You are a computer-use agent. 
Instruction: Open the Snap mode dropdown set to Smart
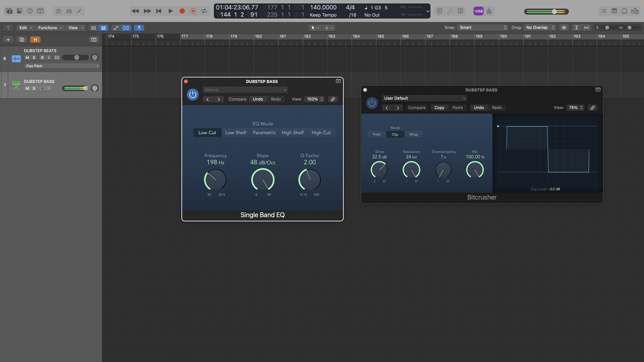483,27
